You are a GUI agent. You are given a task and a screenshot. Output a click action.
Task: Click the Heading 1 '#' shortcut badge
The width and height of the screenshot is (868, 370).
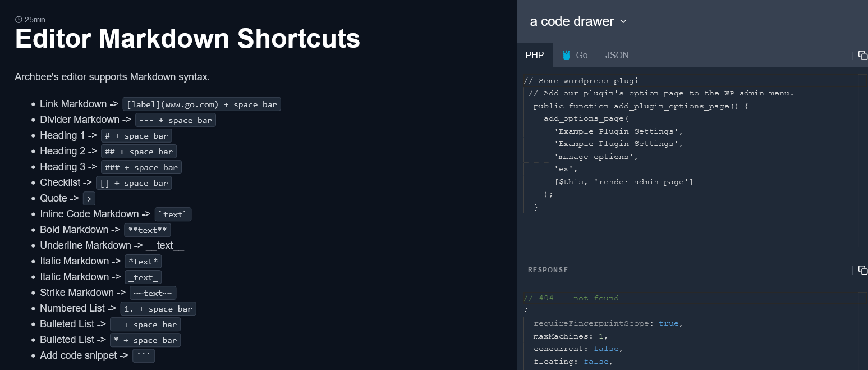click(136, 135)
